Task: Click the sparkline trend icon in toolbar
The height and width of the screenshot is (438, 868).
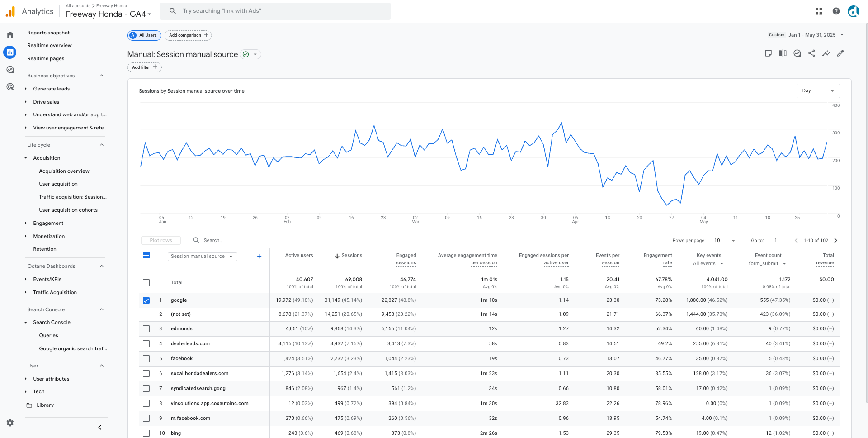Action: (x=826, y=53)
